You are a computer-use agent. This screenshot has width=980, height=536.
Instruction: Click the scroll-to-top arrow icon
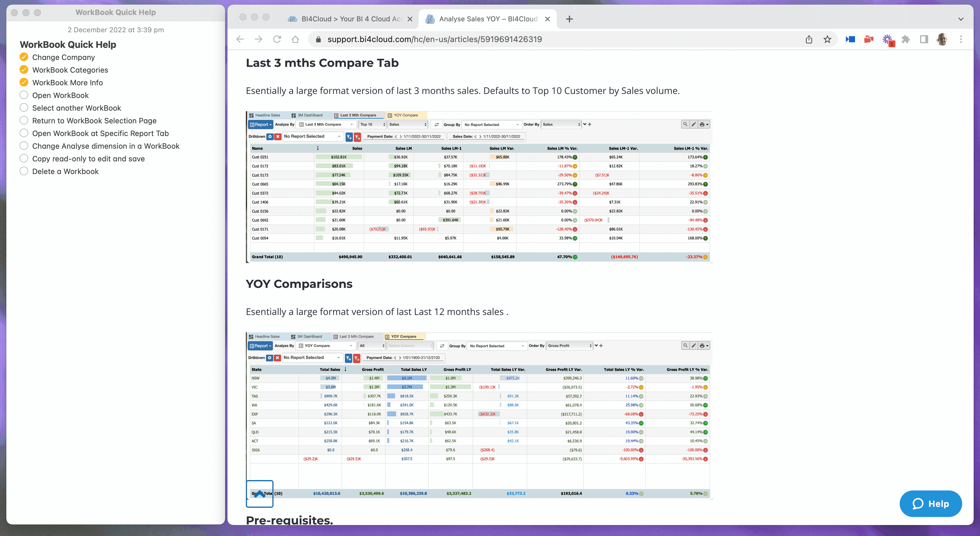pyautogui.click(x=259, y=494)
